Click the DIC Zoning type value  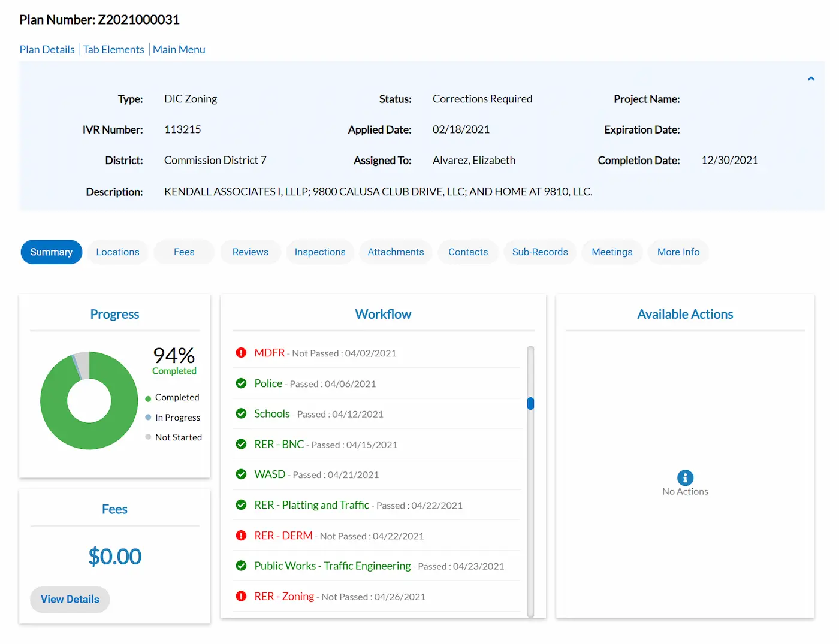coord(191,99)
